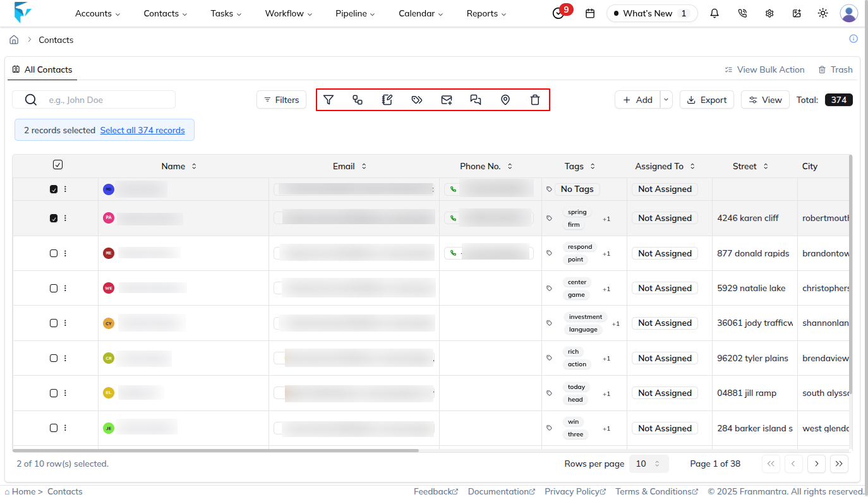
Task: Go to next page arrow
Action: [x=816, y=464]
